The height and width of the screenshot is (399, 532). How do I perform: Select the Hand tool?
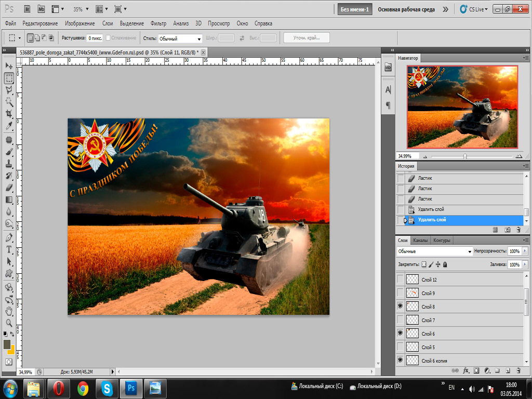9,311
